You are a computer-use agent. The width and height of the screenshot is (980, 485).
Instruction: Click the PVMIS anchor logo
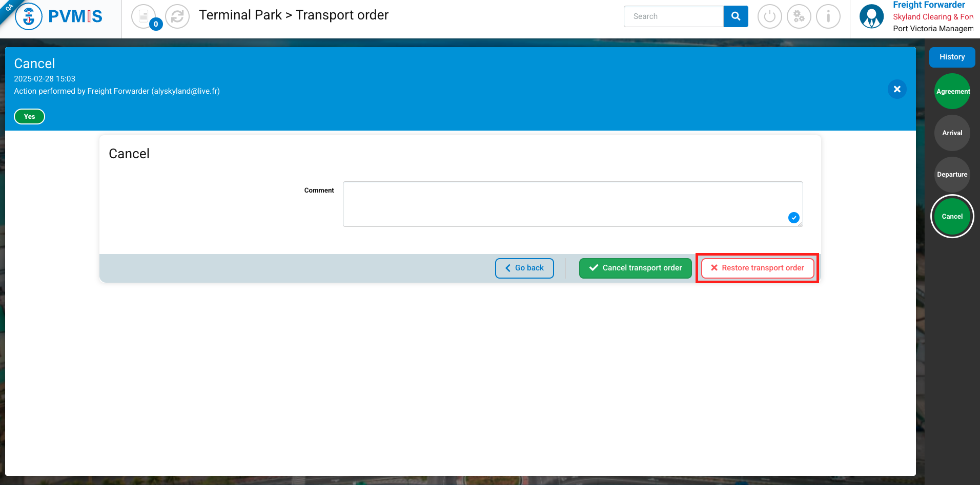[x=29, y=16]
